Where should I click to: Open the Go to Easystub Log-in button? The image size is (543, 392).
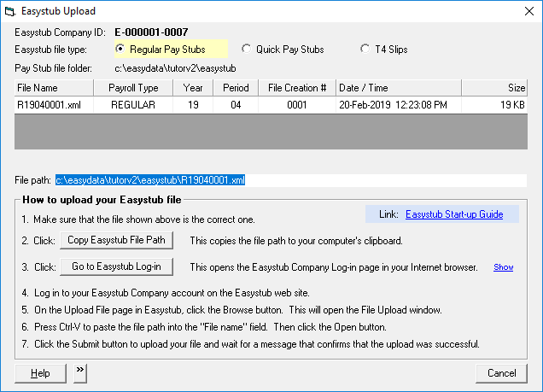pos(116,266)
